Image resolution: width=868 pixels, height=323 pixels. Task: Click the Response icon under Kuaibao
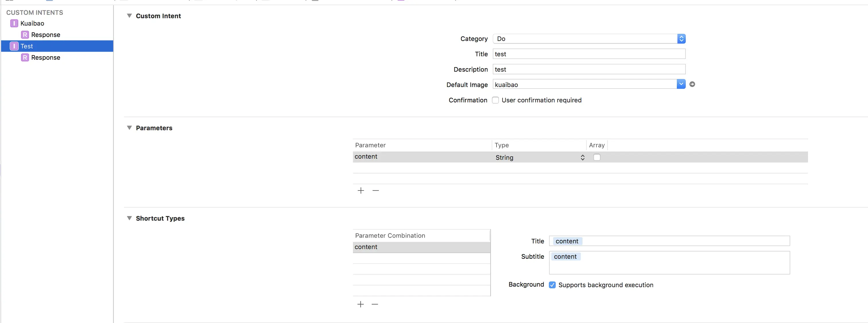[x=25, y=35]
